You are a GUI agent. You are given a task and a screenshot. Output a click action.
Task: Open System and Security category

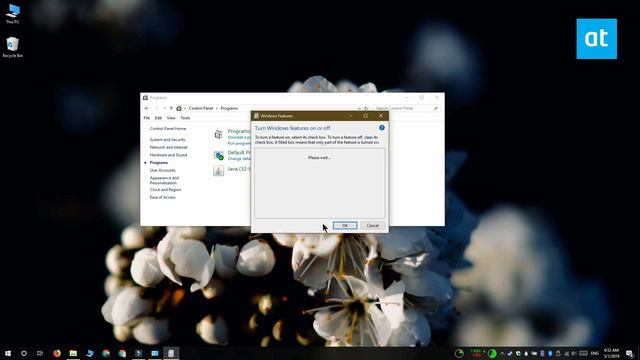167,140
